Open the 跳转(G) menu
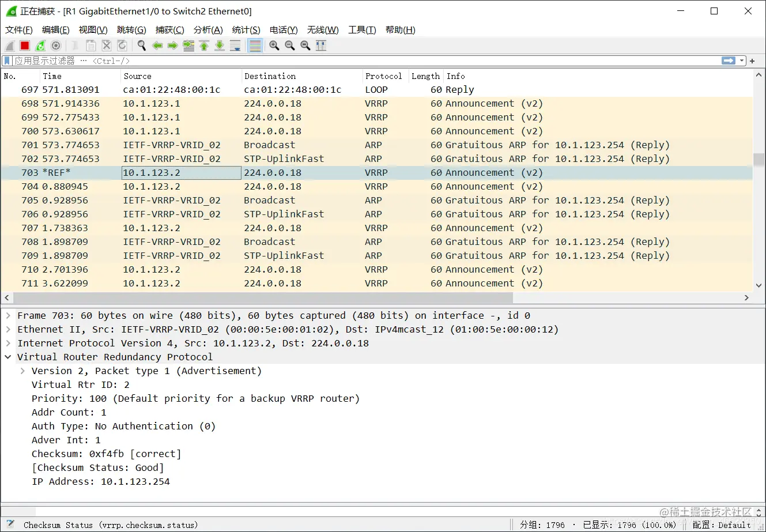The width and height of the screenshot is (766, 532). (131, 30)
